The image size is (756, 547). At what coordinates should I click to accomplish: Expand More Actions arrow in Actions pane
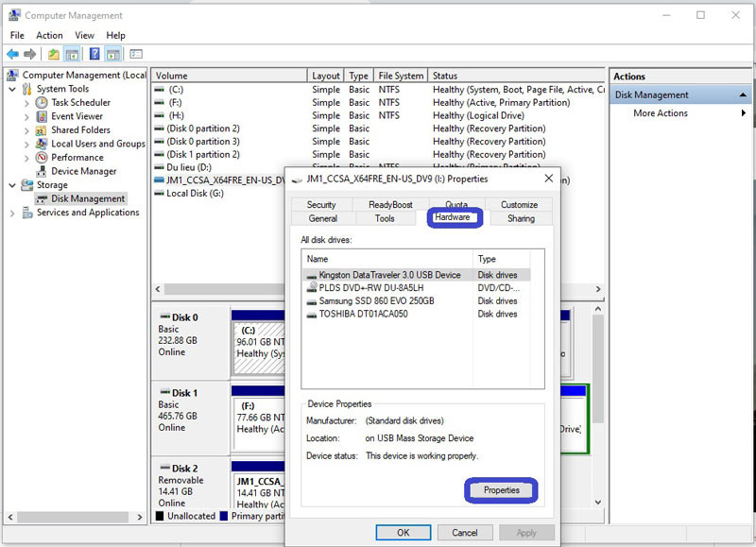point(744,113)
